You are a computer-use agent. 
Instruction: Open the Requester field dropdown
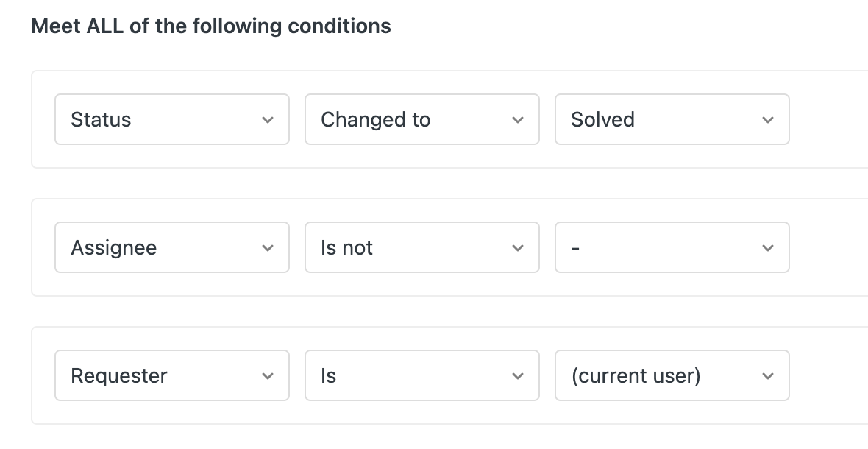pyautogui.click(x=171, y=375)
